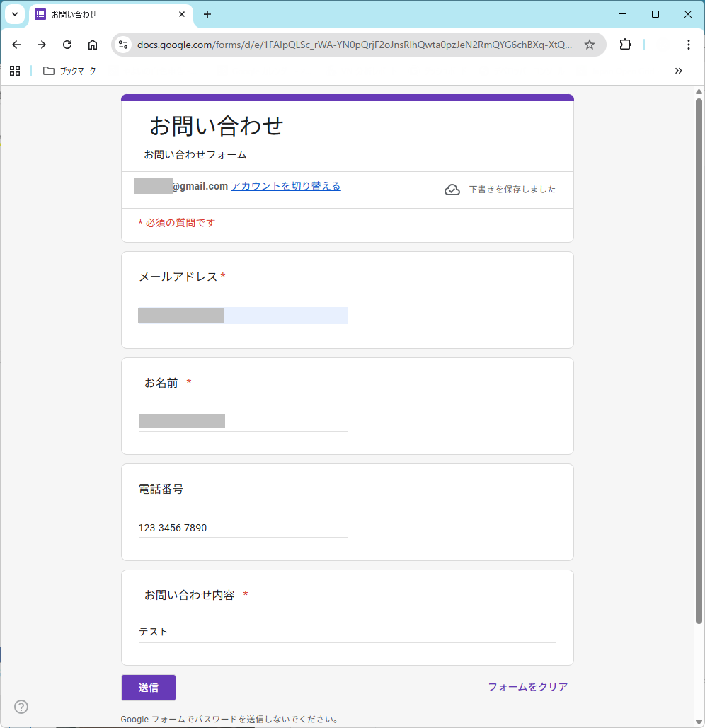Open the Chrome three-dot menu
705x728 pixels.
688,45
